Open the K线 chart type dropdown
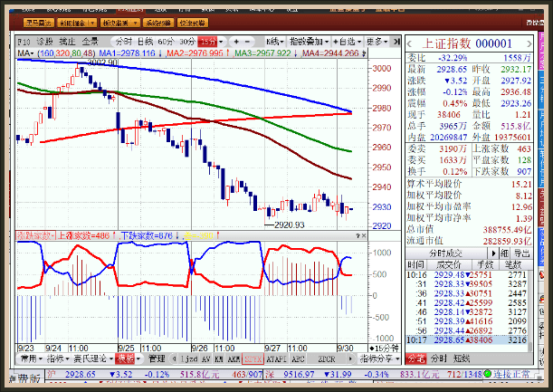Image resolution: width=553 pixels, height=392 pixels. click(275, 42)
